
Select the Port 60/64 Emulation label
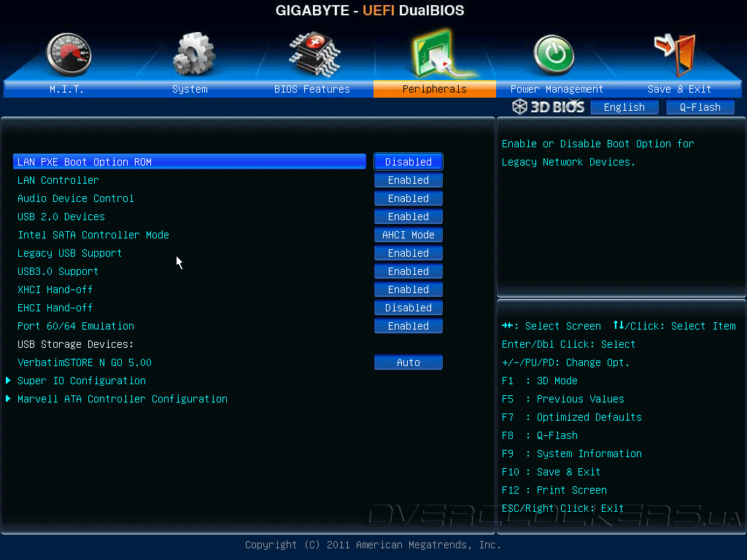tap(76, 326)
